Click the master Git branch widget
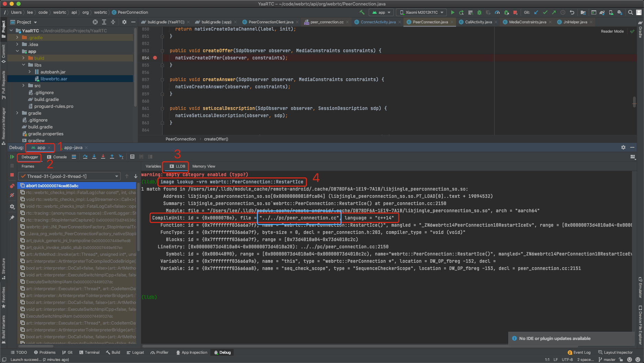This screenshot has height=363, width=644. click(x=607, y=360)
